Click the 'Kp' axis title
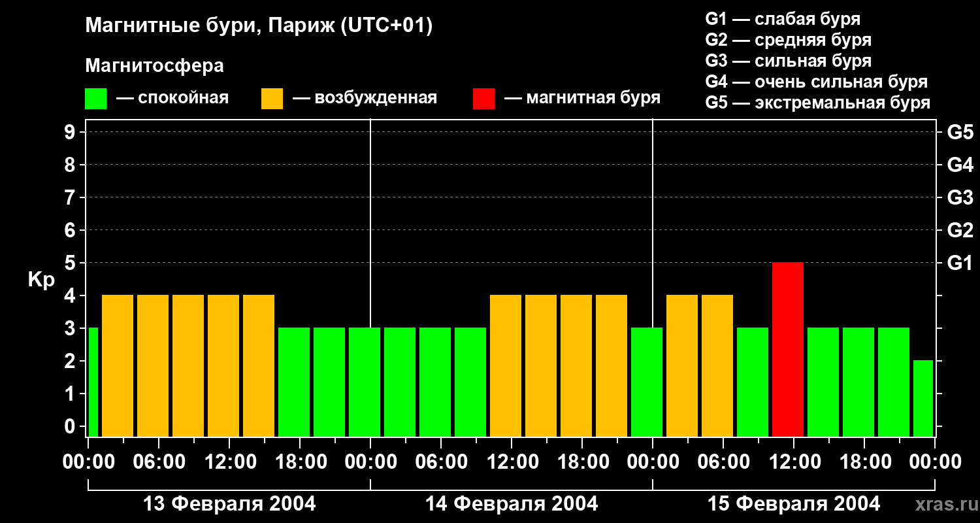The height and width of the screenshot is (523, 980). point(42,279)
